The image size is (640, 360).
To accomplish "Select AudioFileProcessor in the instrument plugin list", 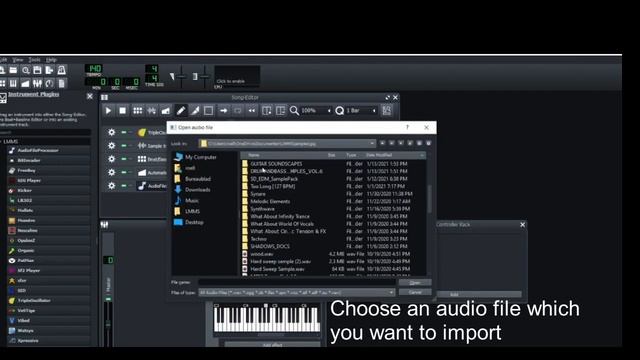I will tap(49, 150).
